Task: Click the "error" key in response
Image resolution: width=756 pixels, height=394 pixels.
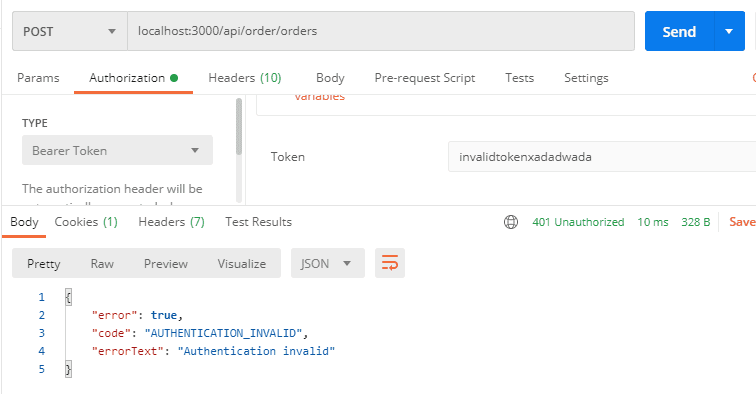Action: [115, 315]
